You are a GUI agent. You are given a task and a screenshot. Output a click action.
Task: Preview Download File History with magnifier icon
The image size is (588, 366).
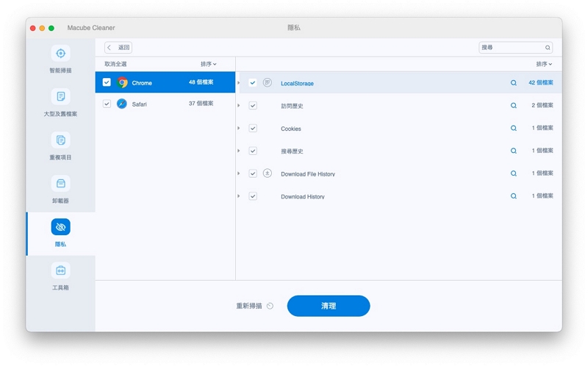(513, 173)
